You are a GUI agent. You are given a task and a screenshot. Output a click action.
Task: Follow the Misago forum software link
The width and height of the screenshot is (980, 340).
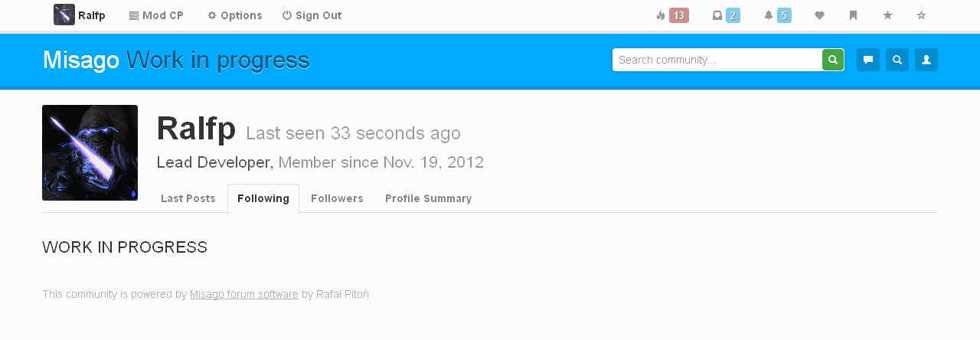pyautogui.click(x=244, y=294)
